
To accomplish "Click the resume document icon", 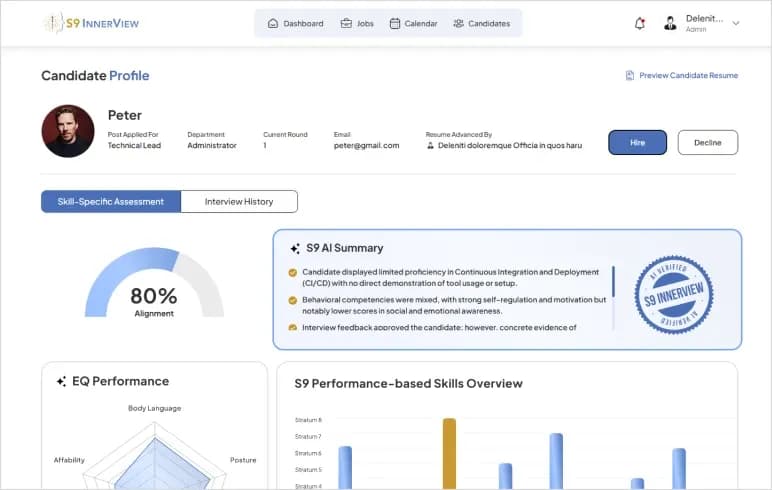I will click(630, 75).
